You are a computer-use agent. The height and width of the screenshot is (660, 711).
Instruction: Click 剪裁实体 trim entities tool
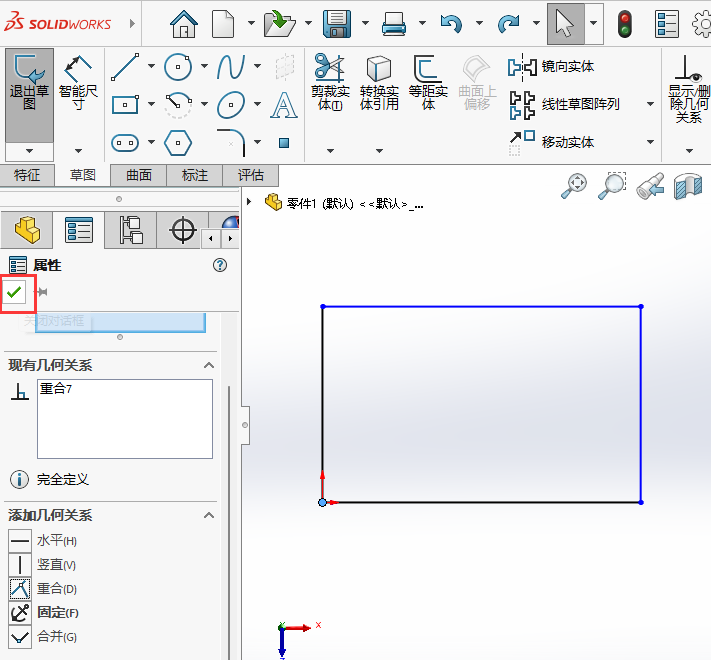330,82
